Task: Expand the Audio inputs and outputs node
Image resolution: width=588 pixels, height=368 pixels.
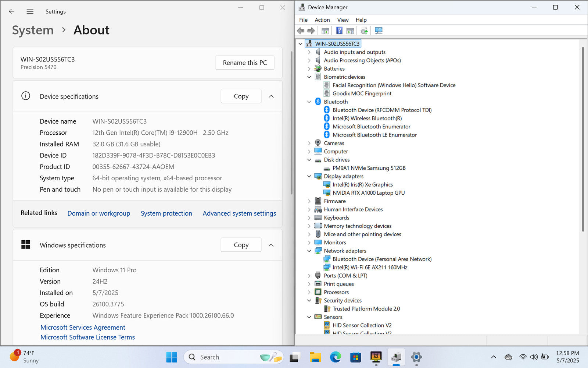Action: click(x=309, y=52)
